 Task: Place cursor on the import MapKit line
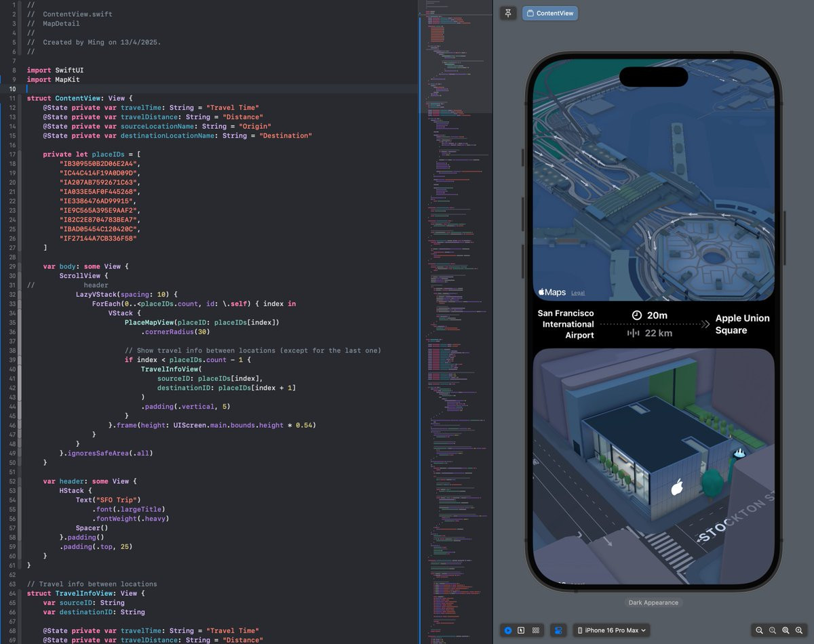(53, 79)
